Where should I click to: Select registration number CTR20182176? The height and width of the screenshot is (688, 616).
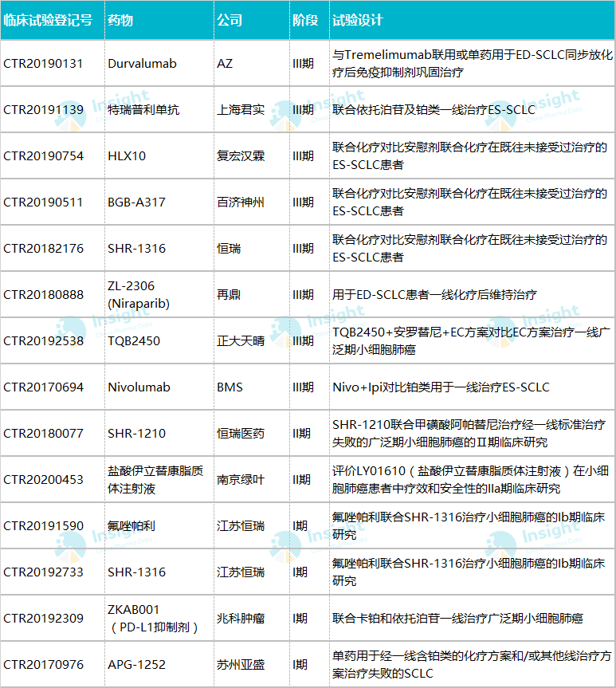coord(43,249)
